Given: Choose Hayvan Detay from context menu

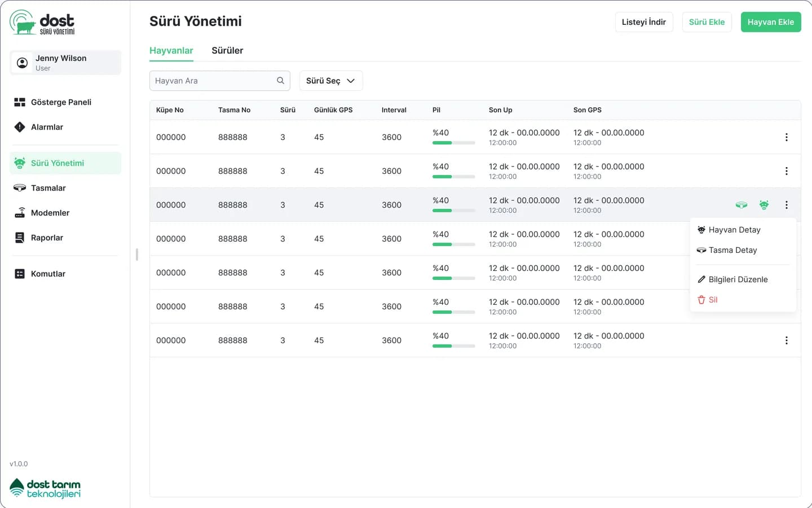Looking at the screenshot, I should pos(743,230).
